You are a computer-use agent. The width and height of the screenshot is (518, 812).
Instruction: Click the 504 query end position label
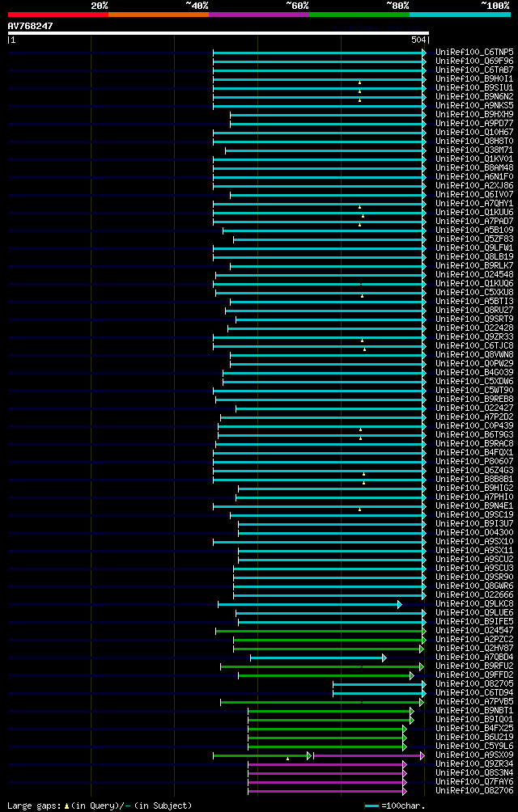click(419, 40)
